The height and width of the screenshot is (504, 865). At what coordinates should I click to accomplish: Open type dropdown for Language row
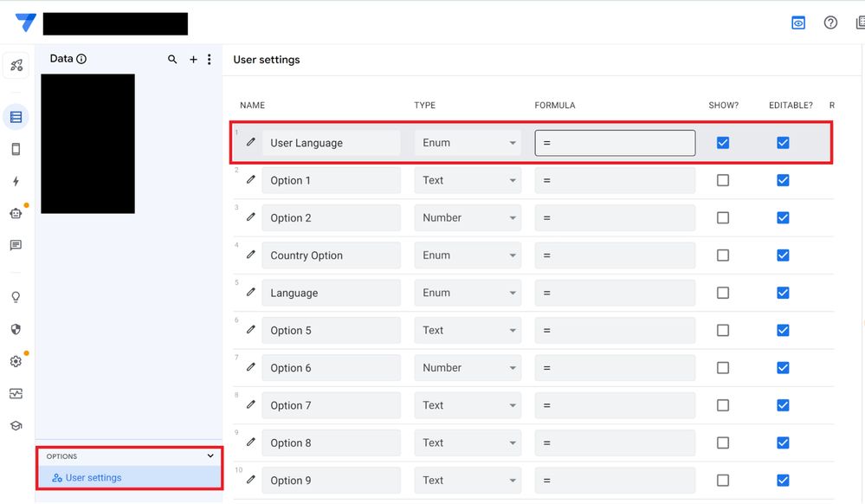[468, 293]
